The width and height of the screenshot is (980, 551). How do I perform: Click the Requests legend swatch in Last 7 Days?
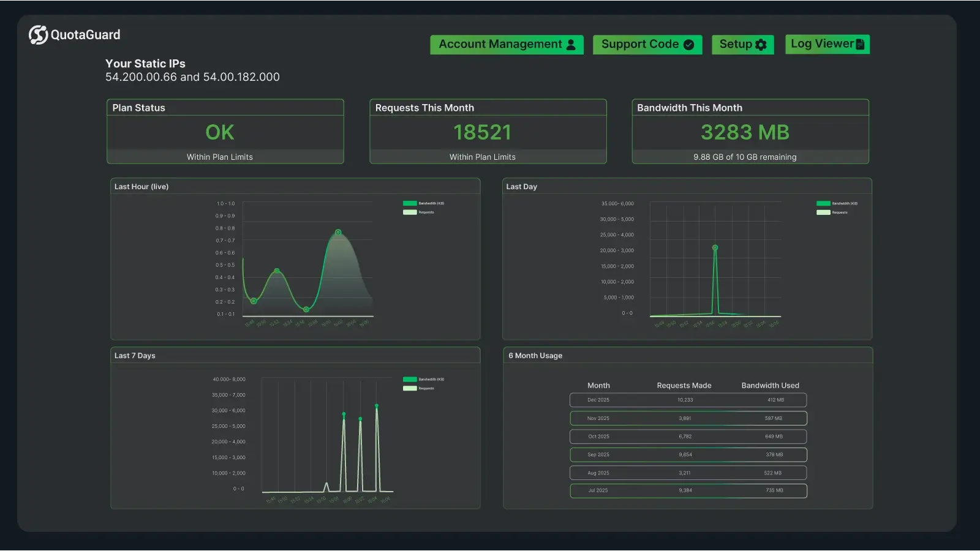click(x=409, y=388)
